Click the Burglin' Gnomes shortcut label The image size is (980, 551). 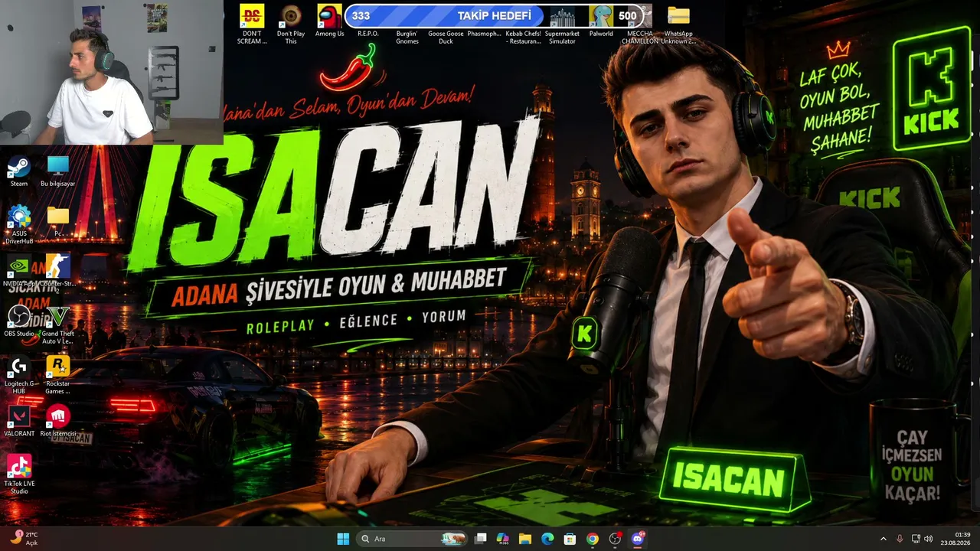(407, 37)
